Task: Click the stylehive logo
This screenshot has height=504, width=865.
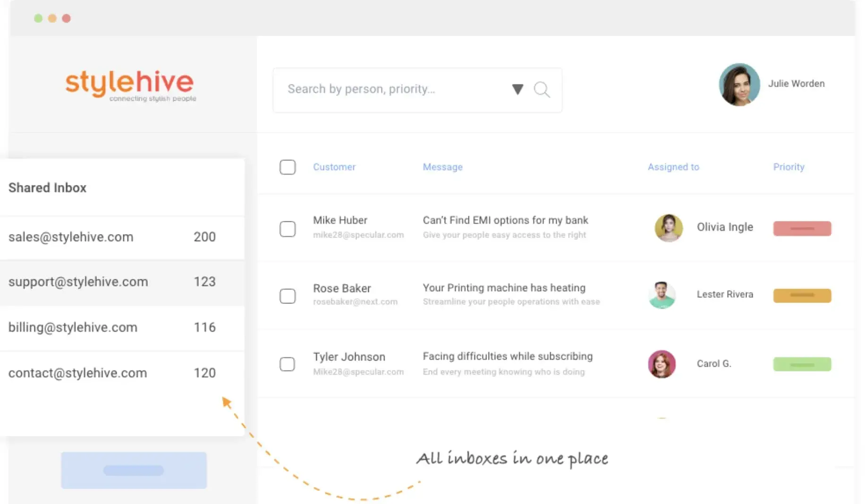Action: pos(130,85)
